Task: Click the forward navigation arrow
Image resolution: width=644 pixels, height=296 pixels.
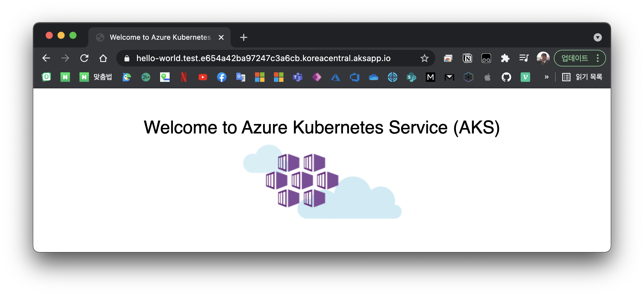Action: click(x=65, y=58)
